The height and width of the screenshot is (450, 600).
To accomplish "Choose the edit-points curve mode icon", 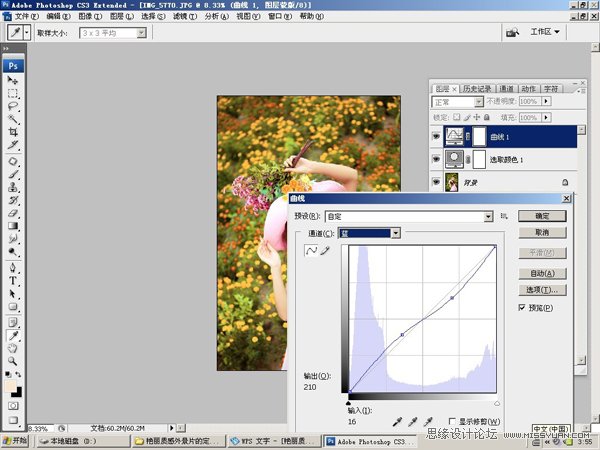I will click(x=311, y=251).
